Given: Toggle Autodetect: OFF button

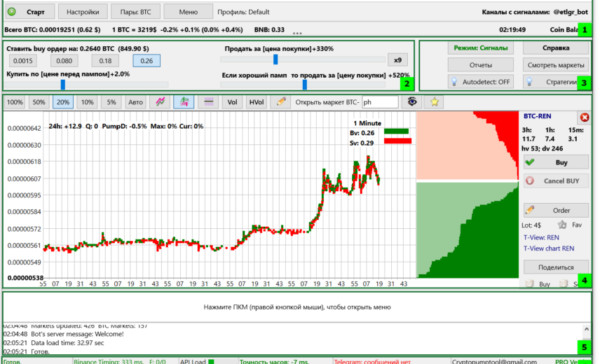Looking at the screenshot, I should point(480,81).
